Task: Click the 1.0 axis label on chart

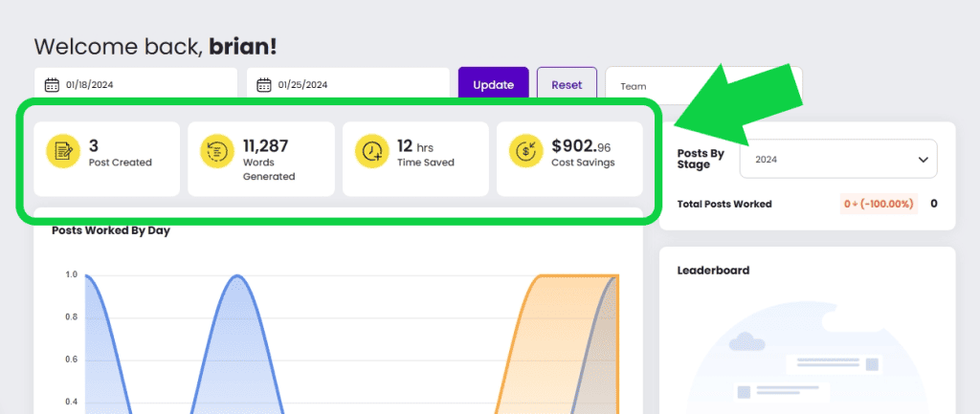Action: (71, 274)
